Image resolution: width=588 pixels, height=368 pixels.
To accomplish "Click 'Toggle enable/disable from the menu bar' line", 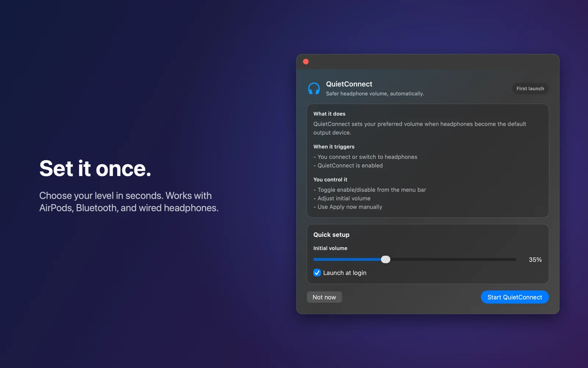I will click(370, 190).
